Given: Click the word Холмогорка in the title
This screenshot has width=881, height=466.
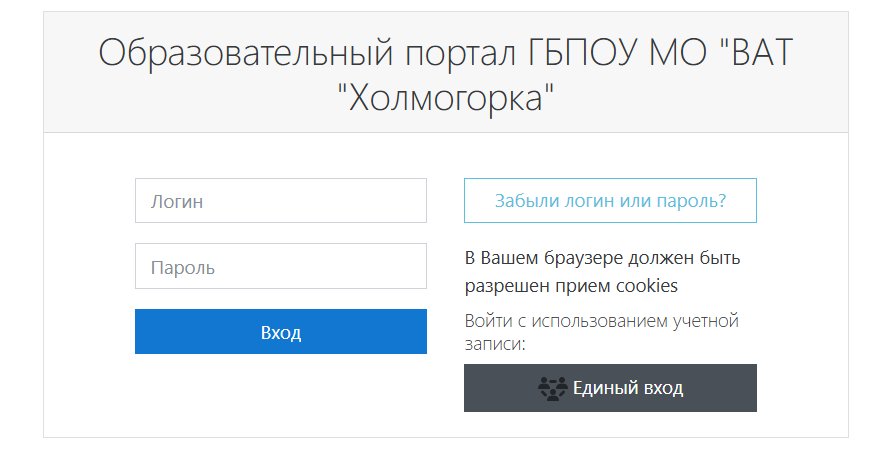Looking at the screenshot, I should click(x=446, y=98).
